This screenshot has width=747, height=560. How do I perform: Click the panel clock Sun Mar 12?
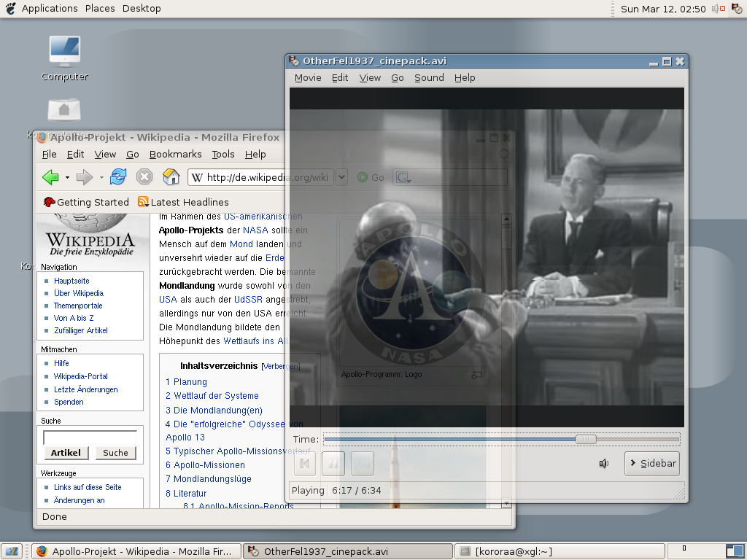663,9
